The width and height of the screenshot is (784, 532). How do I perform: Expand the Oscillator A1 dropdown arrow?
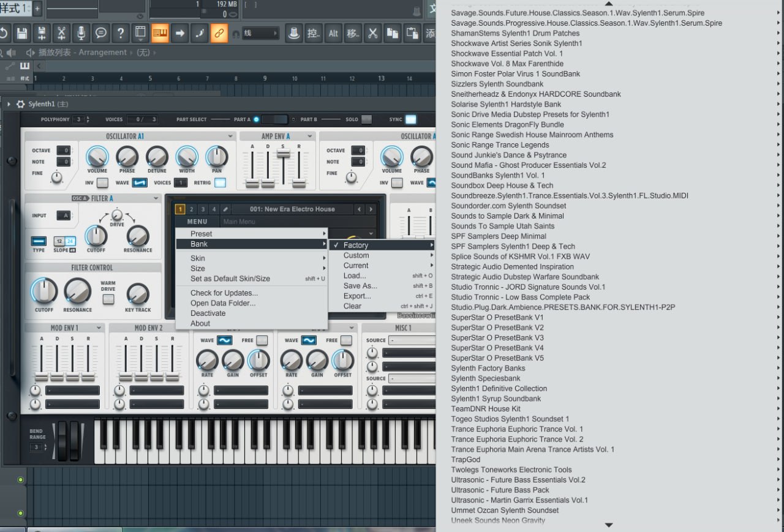pyautogui.click(x=230, y=137)
